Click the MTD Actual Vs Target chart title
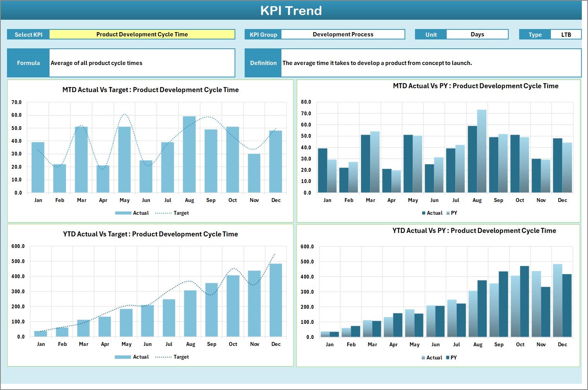Screen dimensions: 588x390 coord(150,89)
